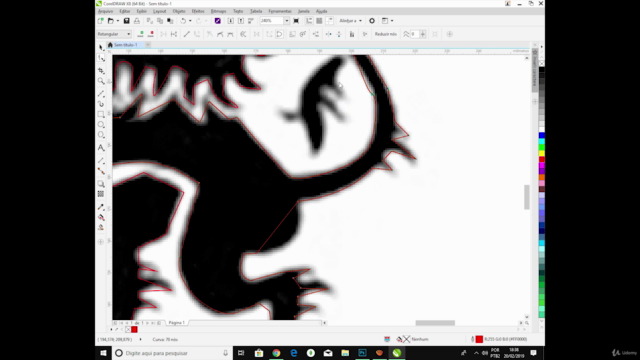Open the zoom level dropdown
640x360 pixels.
(x=287, y=21)
